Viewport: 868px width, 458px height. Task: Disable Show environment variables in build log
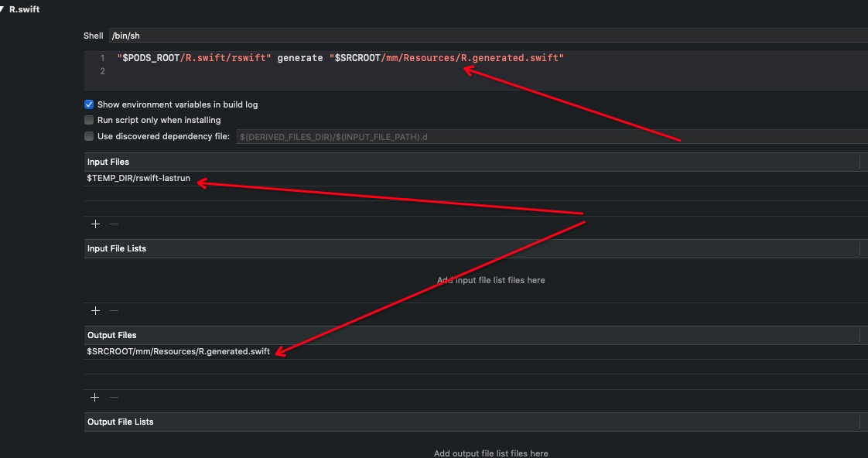pos(89,104)
